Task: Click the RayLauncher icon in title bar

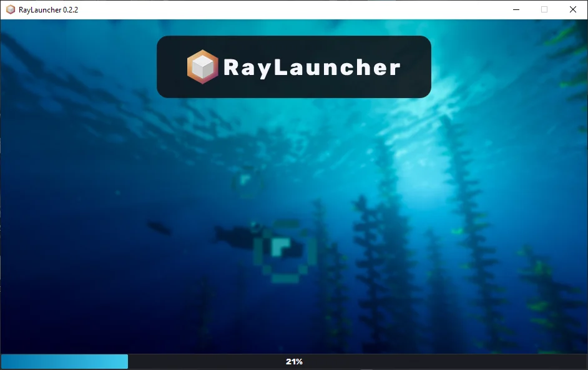Action: (11, 10)
